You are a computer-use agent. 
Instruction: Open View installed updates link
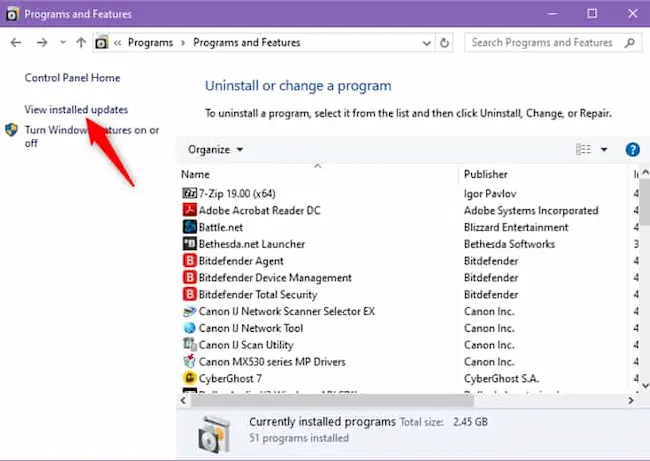click(x=76, y=110)
